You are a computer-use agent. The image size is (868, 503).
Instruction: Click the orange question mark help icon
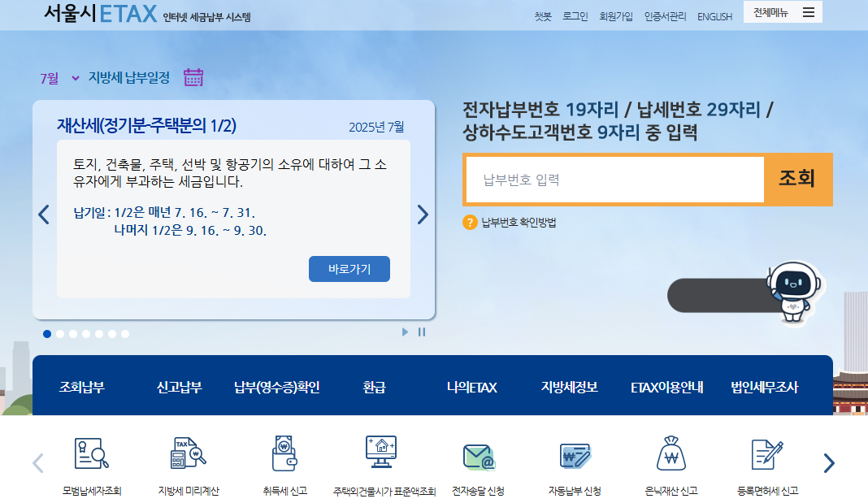pyautogui.click(x=470, y=223)
